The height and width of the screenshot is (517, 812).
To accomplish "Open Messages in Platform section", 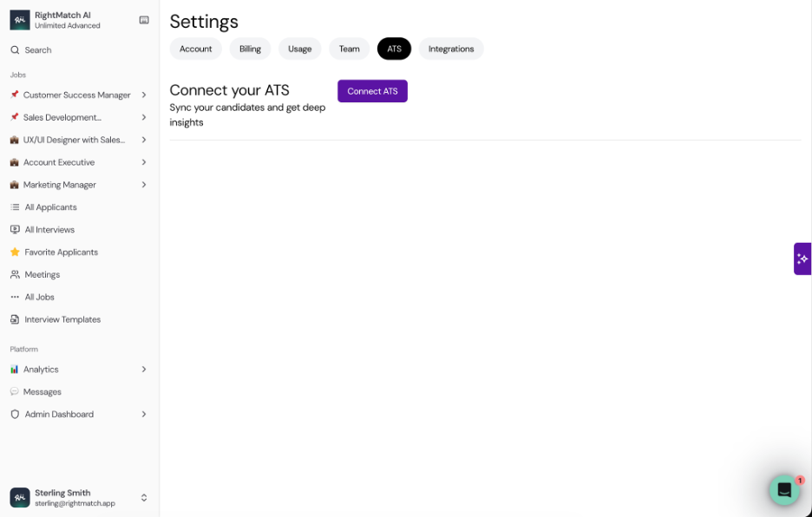I will [42, 391].
